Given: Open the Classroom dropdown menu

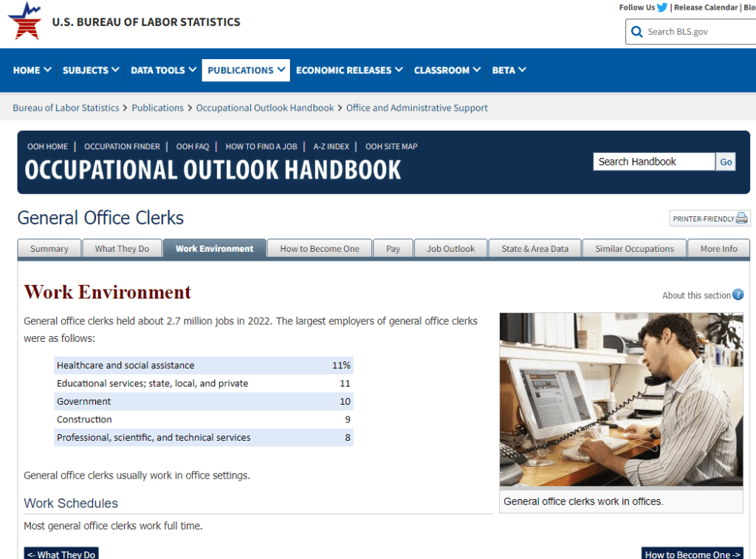Looking at the screenshot, I should [447, 70].
